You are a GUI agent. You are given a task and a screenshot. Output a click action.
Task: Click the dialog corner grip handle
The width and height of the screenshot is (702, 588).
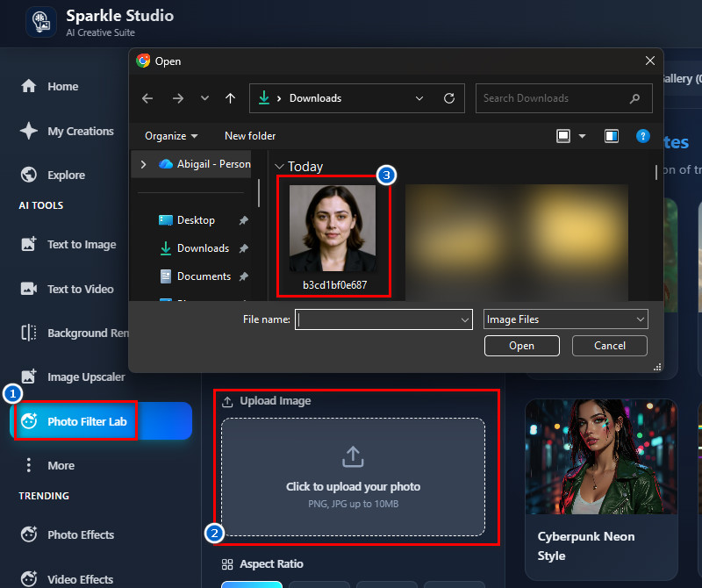pyautogui.click(x=657, y=367)
